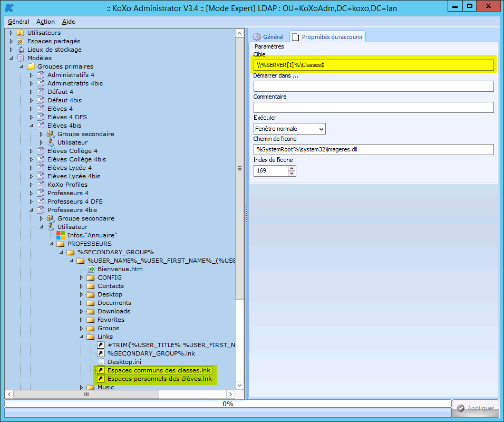
Task: Click the Bienvenue.htm file icon
Action: pyautogui.click(x=91, y=269)
